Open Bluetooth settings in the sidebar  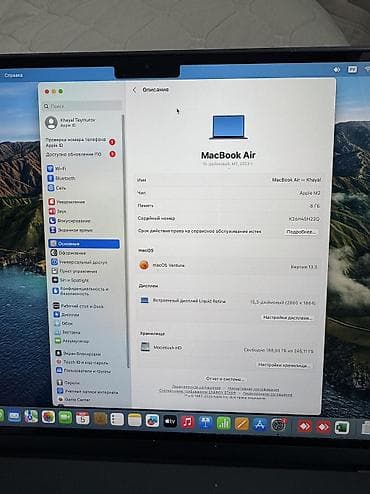61,178
